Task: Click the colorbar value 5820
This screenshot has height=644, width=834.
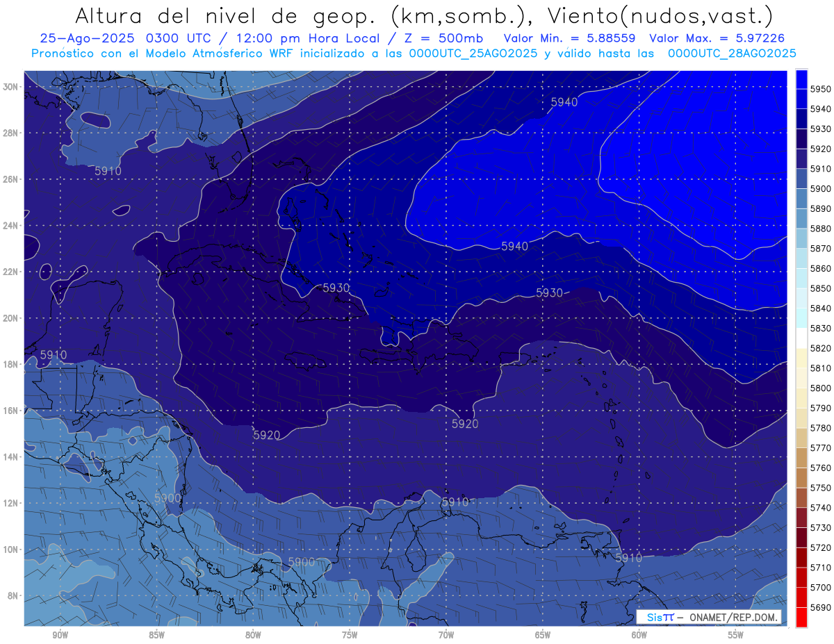Action: click(820, 348)
